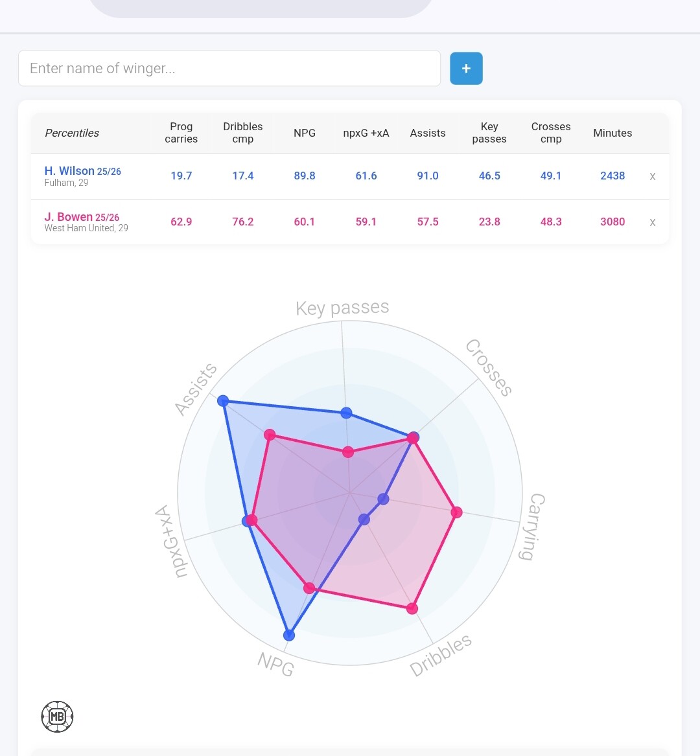Click the MB logo badge

pos(57,716)
